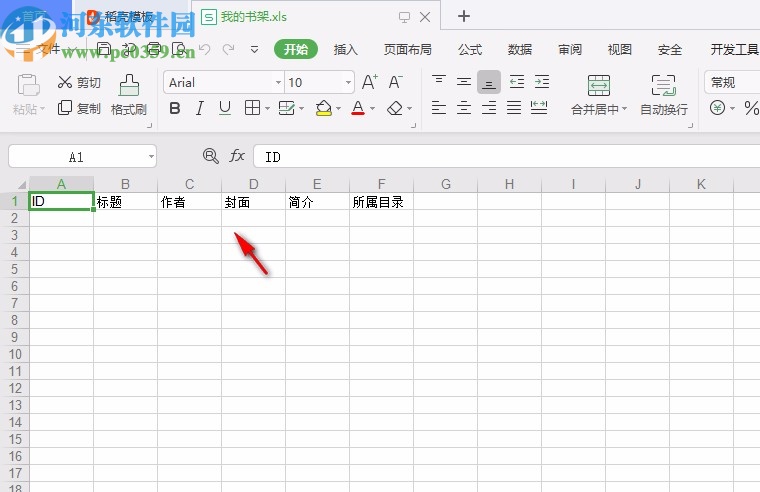
Task: Select the Format Painter (格式刷) tool
Action: tap(129, 95)
